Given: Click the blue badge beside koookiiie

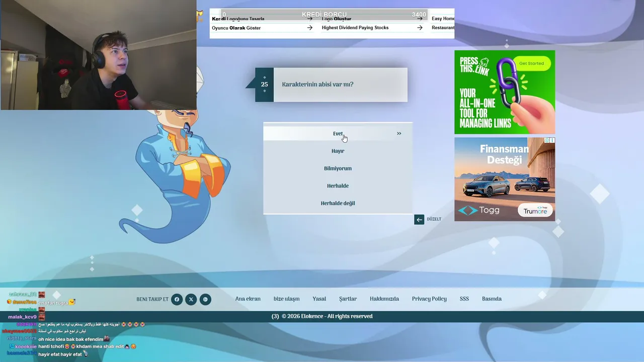Looking at the screenshot, I should [x=12, y=346].
